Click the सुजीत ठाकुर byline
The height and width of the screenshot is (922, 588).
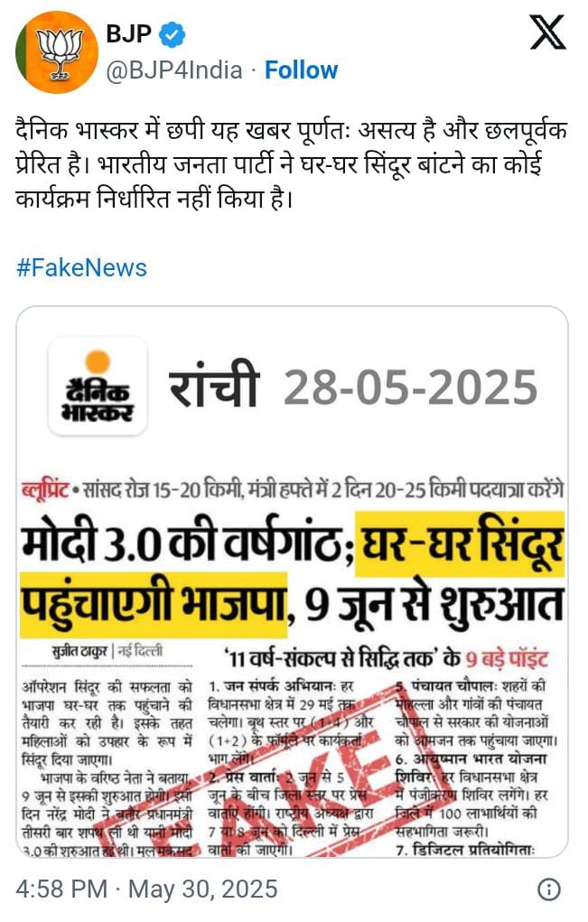[79, 651]
